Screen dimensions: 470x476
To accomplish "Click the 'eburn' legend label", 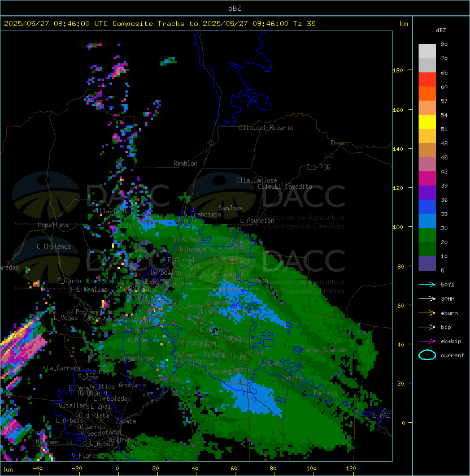I will tap(449, 313).
